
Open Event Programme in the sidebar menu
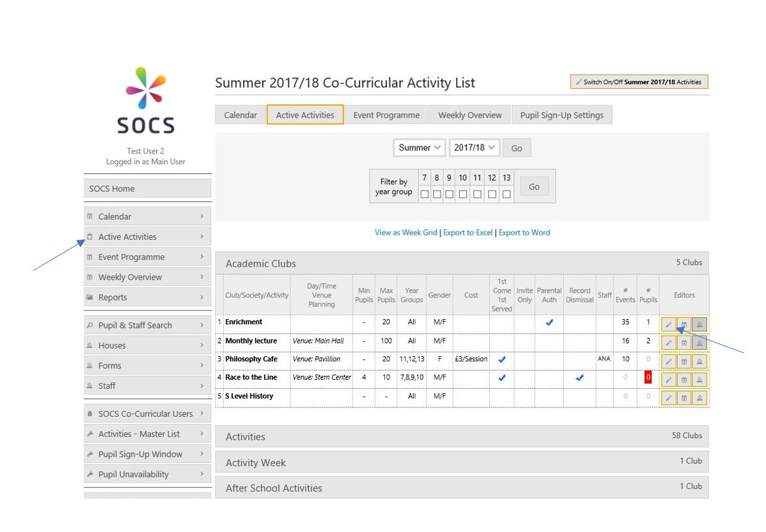[x=148, y=256]
